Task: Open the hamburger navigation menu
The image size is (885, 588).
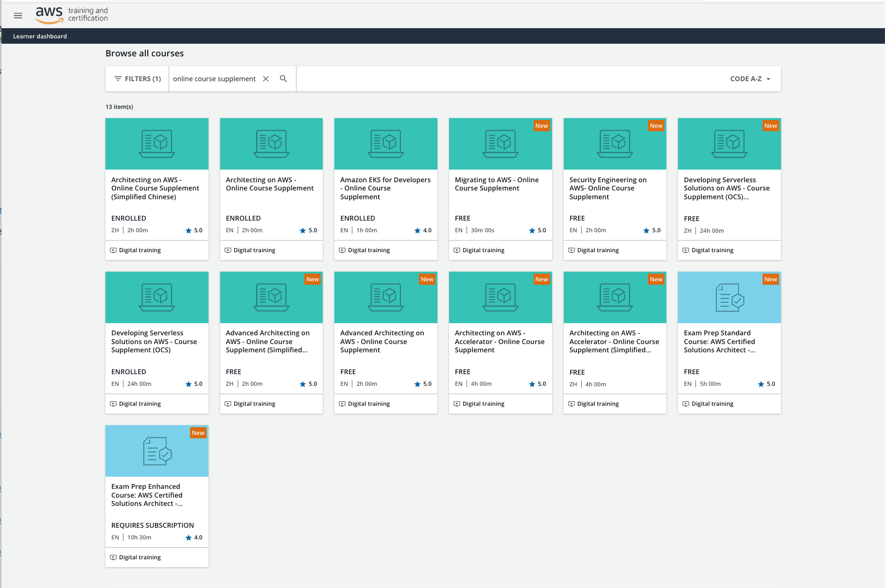Action: pyautogui.click(x=18, y=16)
